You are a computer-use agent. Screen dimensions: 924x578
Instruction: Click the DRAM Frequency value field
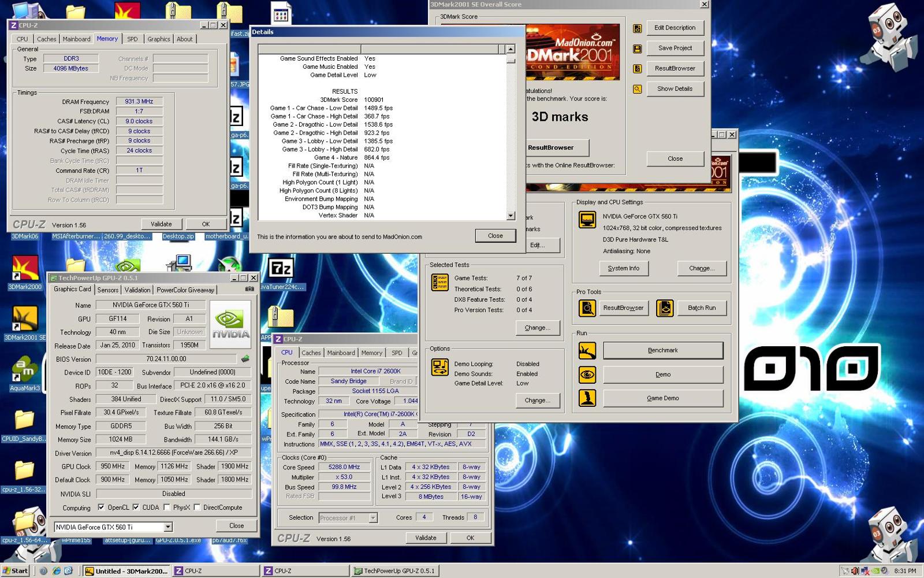pyautogui.click(x=139, y=102)
